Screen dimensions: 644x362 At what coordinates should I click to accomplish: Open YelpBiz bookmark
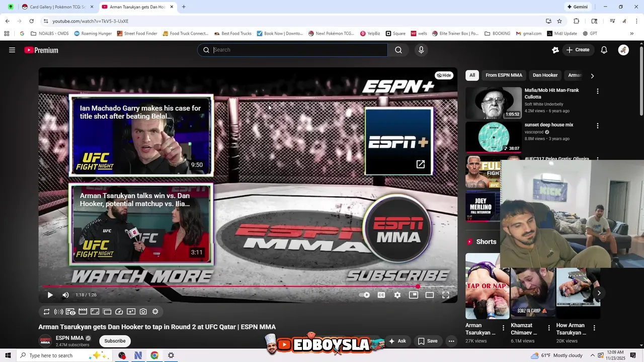point(370,34)
